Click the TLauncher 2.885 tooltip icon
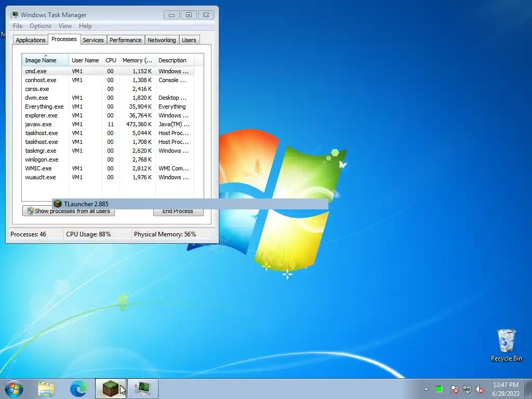 tap(58, 204)
